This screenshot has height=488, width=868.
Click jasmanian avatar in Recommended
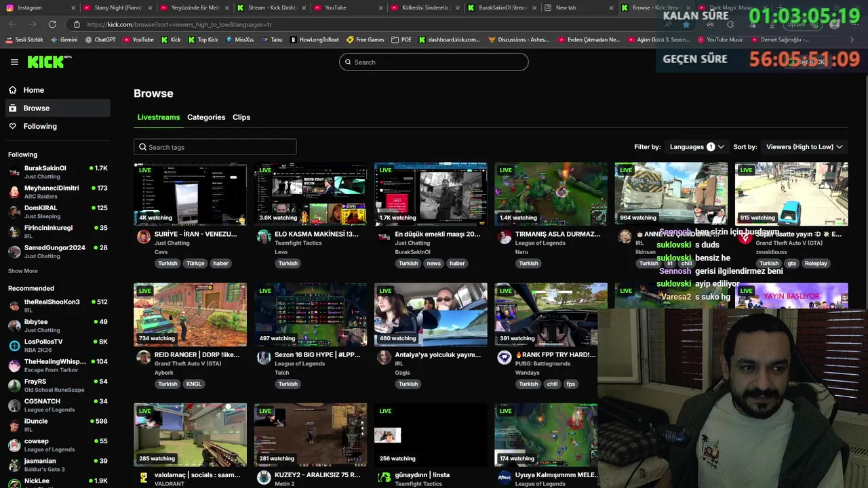(14, 465)
